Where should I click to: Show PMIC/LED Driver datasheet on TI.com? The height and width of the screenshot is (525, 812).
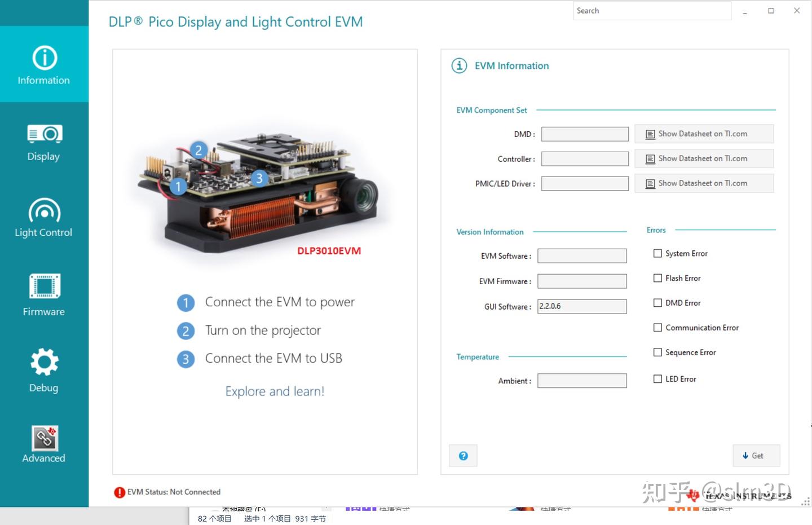704,183
